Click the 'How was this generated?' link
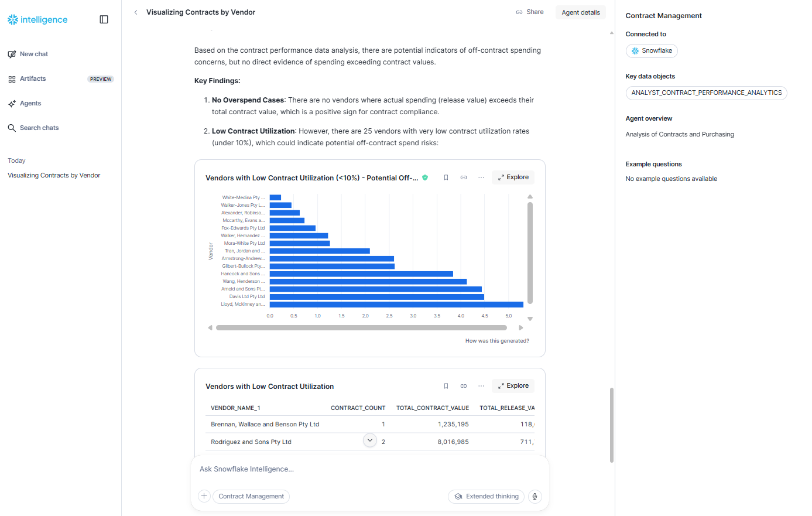This screenshot has height=516, width=812. click(496, 340)
